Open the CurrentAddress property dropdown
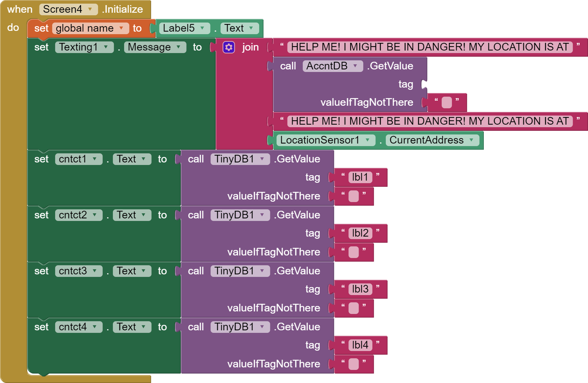 click(x=432, y=140)
